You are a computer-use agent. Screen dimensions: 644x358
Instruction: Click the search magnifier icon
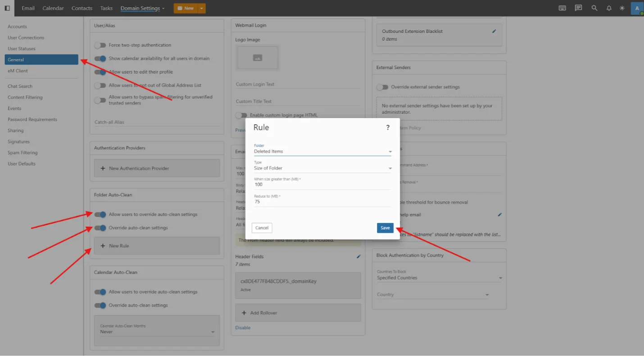(594, 8)
